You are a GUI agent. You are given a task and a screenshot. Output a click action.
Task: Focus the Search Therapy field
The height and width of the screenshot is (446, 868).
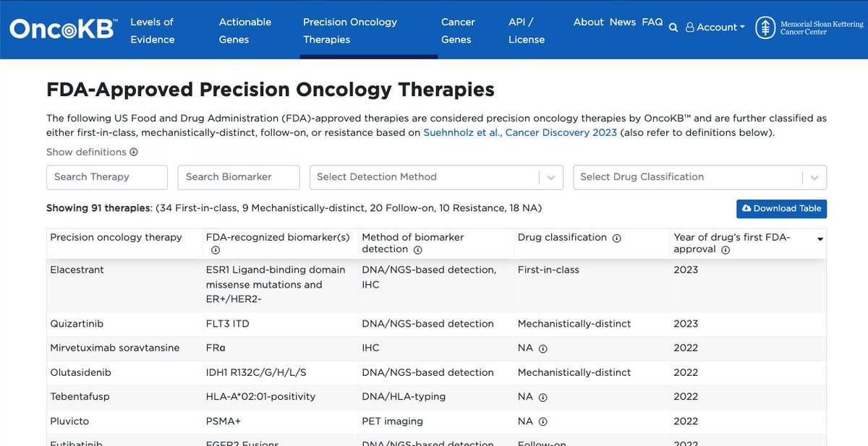click(x=107, y=177)
